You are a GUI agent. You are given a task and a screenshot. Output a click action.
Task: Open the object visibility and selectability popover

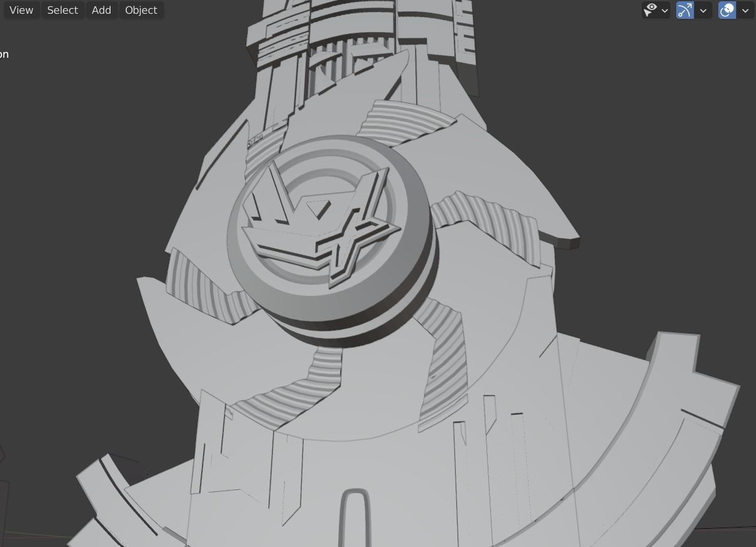point(656,10)
